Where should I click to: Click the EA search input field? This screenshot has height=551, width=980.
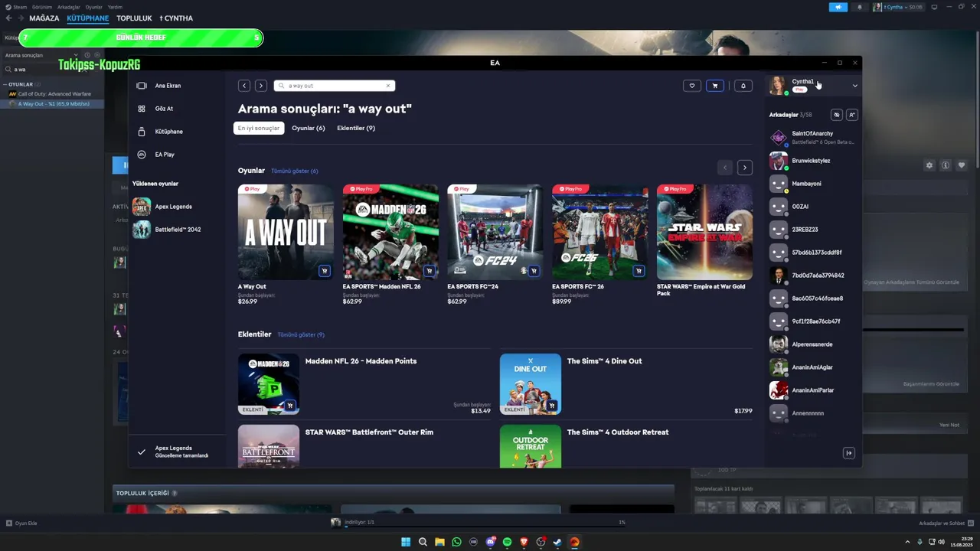(x=334, y=86)
